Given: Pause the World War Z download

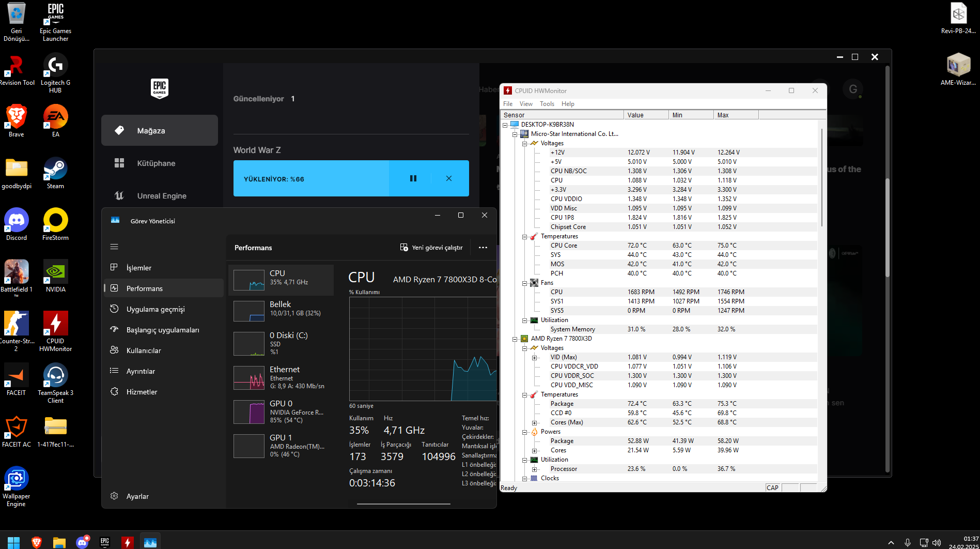Looking at the screenshot, I should click(x=413, y=178).
